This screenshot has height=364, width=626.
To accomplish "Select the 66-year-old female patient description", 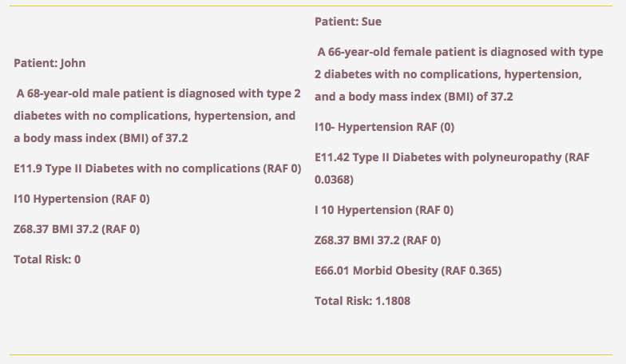I will click(x=458, y=74).
